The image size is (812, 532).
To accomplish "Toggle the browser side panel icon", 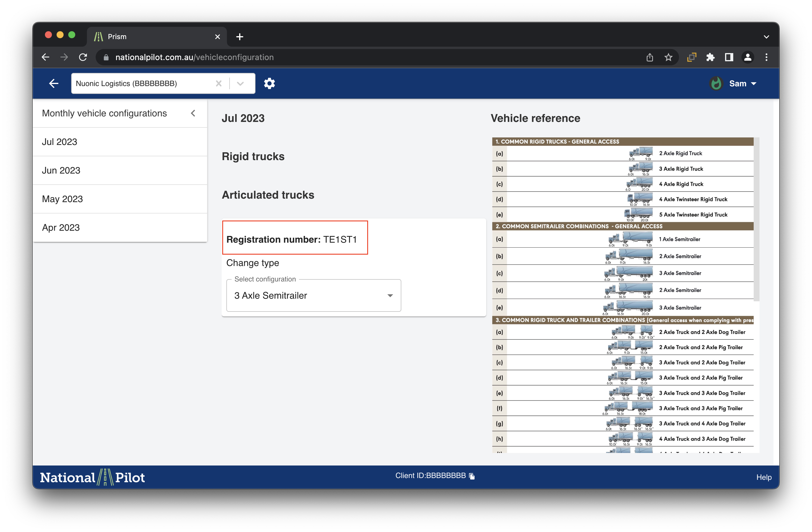I will point(729,57).
